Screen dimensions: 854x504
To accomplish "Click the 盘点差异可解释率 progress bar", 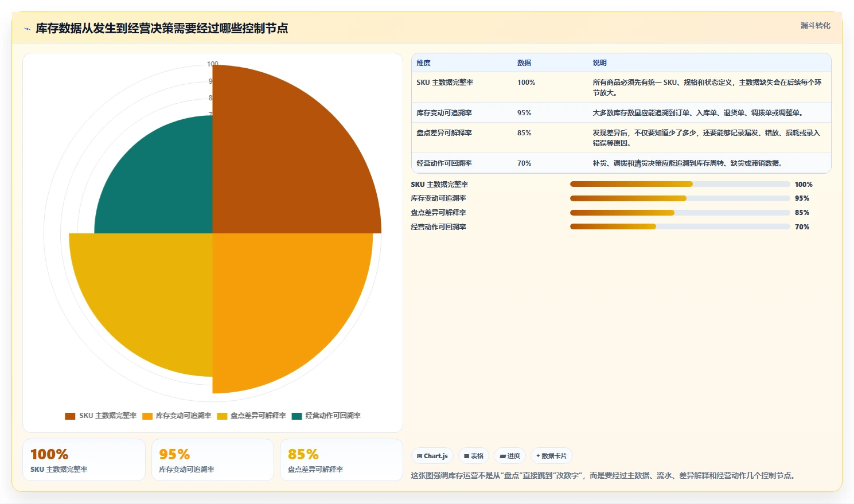I will coord(680,213).
